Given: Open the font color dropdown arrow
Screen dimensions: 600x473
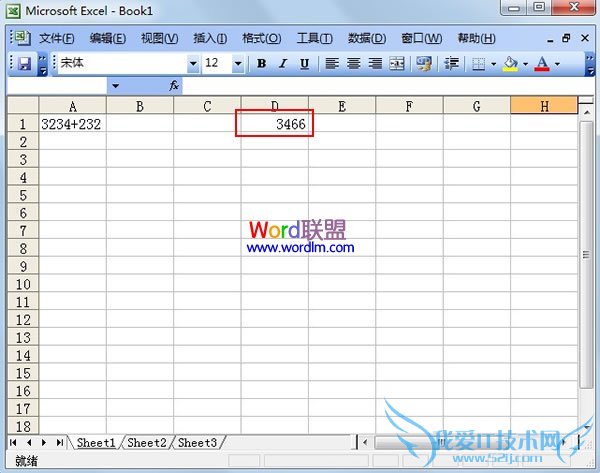Looking at the screenshot, I should [x=557, y=64].
